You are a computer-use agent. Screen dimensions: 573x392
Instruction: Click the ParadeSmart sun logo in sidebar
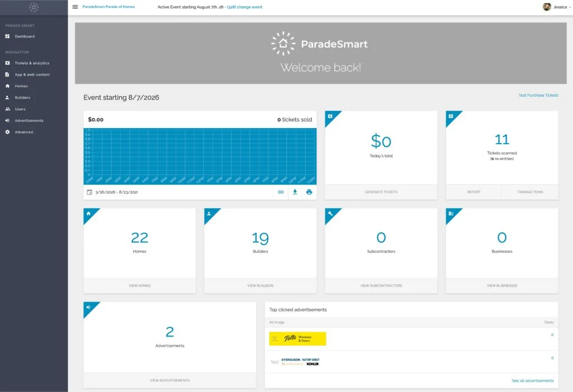[x=34, y=7]
